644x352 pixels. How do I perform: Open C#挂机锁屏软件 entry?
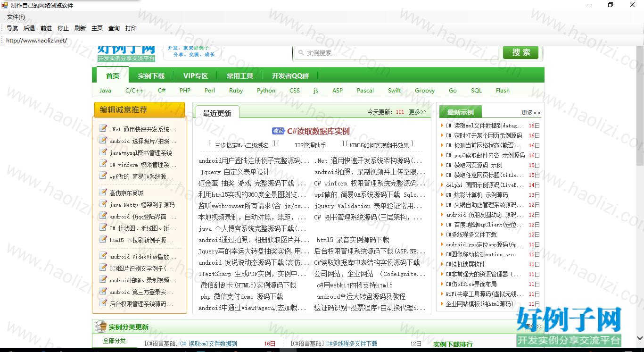465,264
